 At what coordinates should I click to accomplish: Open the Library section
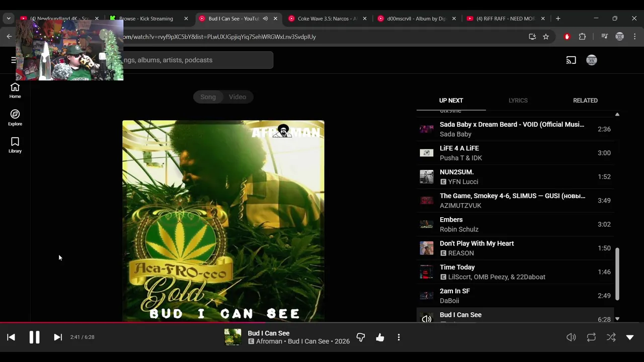pyautogui.click(x=15, y=145)
